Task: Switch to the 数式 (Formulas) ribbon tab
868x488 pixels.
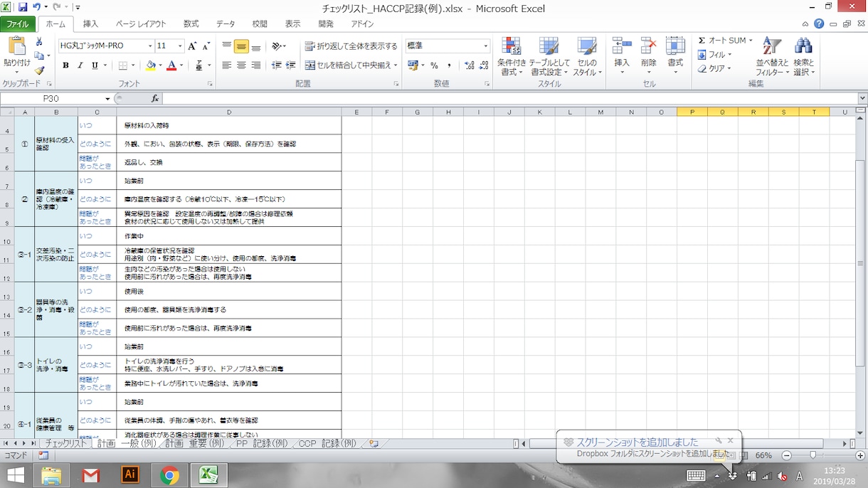Action: click(191, 24)
